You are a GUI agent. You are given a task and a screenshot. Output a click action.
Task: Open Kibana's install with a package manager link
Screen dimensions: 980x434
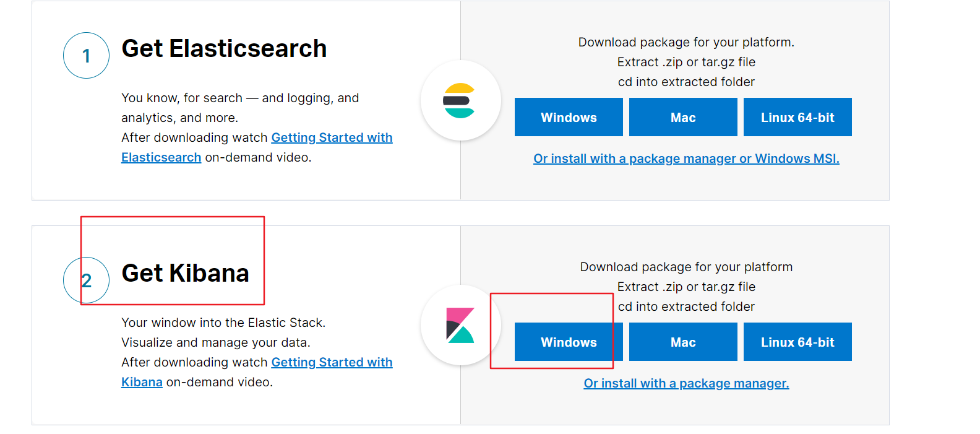(686, 383)
